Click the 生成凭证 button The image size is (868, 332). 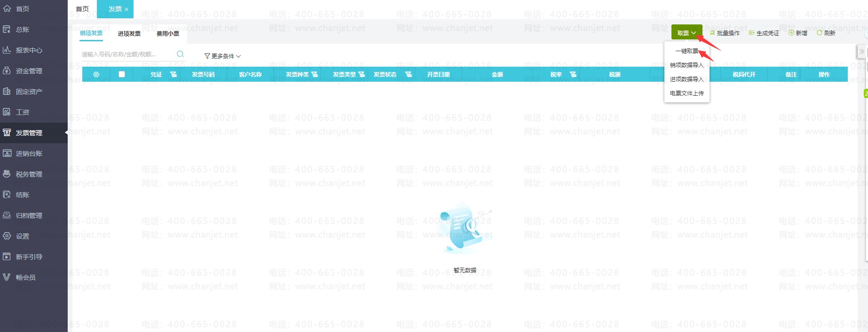click(764, 33)
